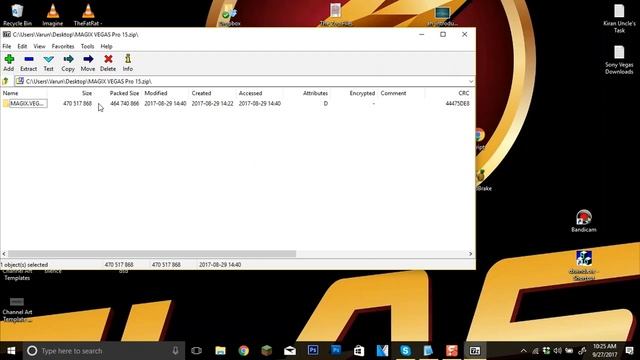This screenshot has height=360, width=640.
Task: Select the Bandicam desktop icon
Action: [584, 221]
